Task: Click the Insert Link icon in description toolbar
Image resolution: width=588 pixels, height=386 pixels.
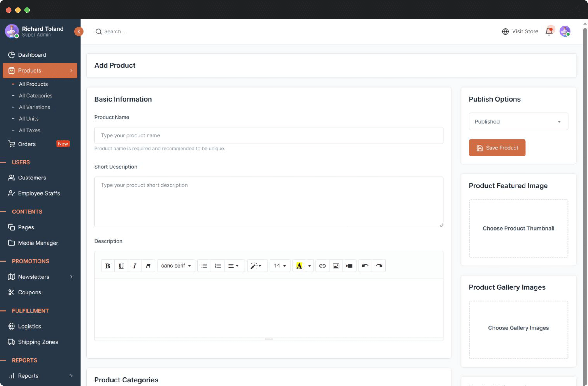Action: [x=322, y=266]
